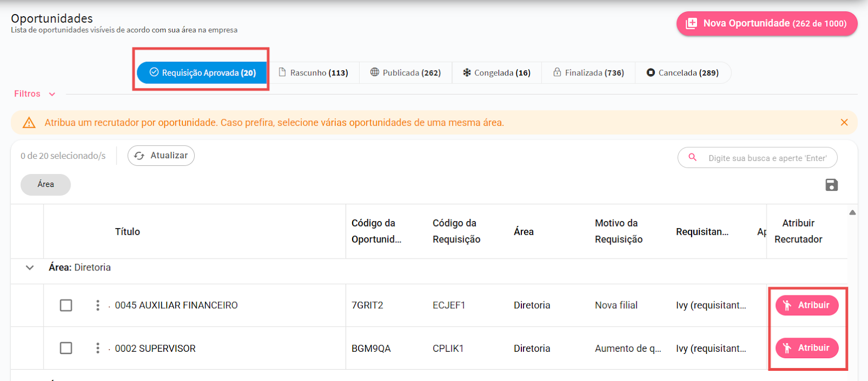The height and width of the screenshot is (381, 868).
Task: Select the 0002 SUPERVISOR checkbox
Action: [x=66, y=348]
